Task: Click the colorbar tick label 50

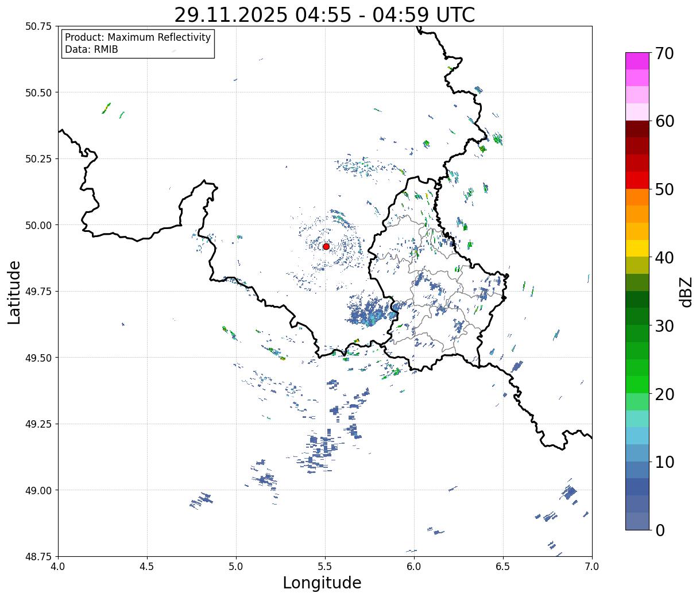Action: click(664, 189)
